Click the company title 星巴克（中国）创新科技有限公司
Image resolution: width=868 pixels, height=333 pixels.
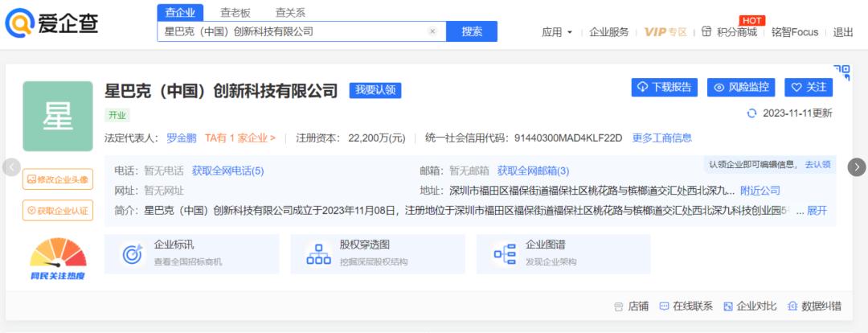(x=221, y=90)
